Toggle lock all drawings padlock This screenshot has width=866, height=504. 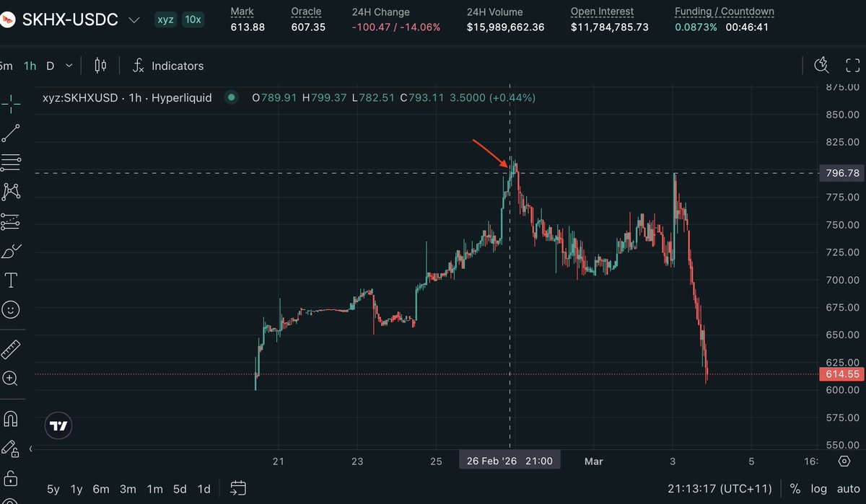tap(11, 477)
